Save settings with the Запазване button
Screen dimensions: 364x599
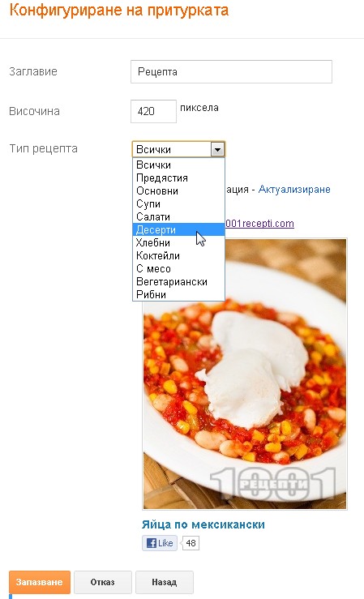[40, 582]
